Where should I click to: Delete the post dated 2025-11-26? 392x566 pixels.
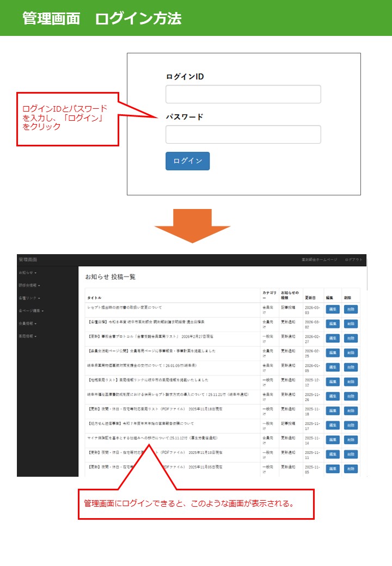point(351,396)
